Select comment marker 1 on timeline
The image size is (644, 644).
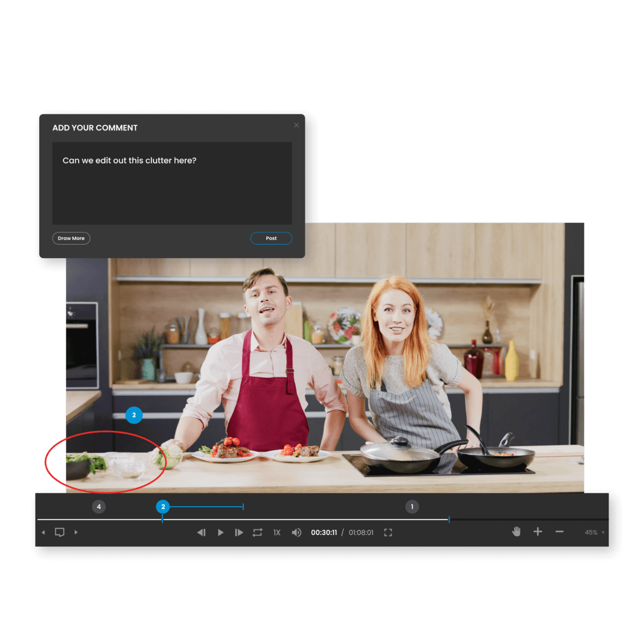point(412,506)
